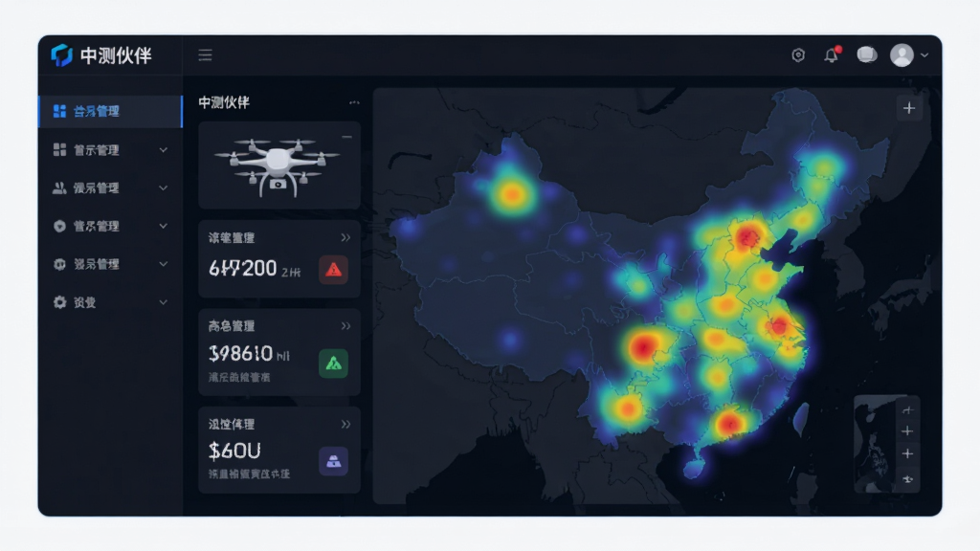Expand the dropdown arrow beside the user avatar
The height and width of the screenshot is (551, 980).
(x=924, y=55)
